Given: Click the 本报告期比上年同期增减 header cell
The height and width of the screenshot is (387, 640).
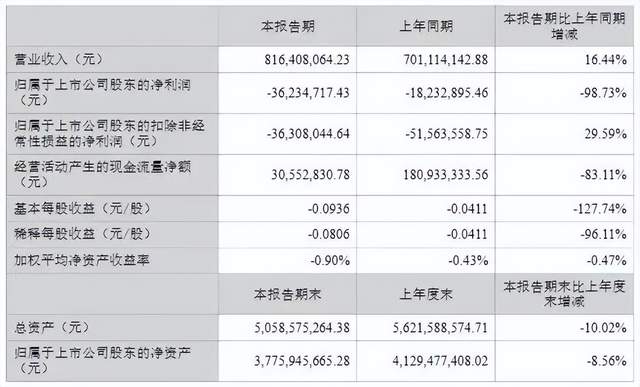Looking at the screenshot, I should click(564, 26).
